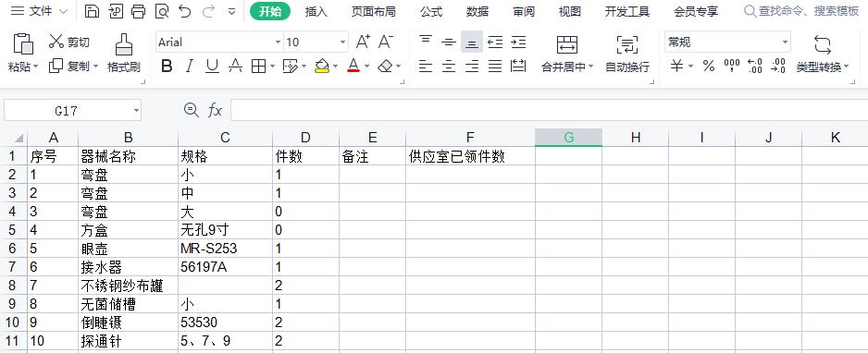Open the 会员专享 tab
Screen dimensions: 868x353
tap(696, 12)
